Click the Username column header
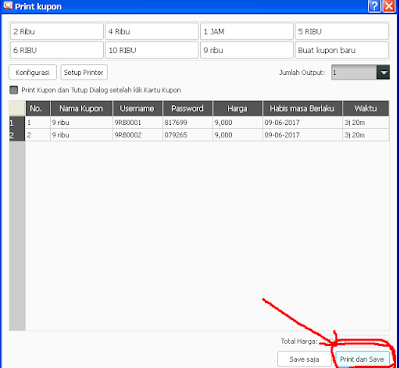The image size is (400, 368). (137, 109)
